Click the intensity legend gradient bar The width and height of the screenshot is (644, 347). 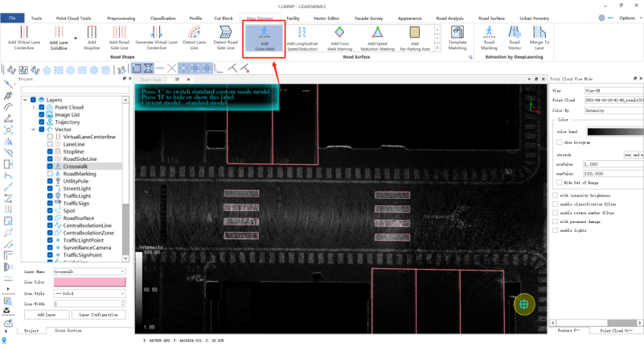139,291
